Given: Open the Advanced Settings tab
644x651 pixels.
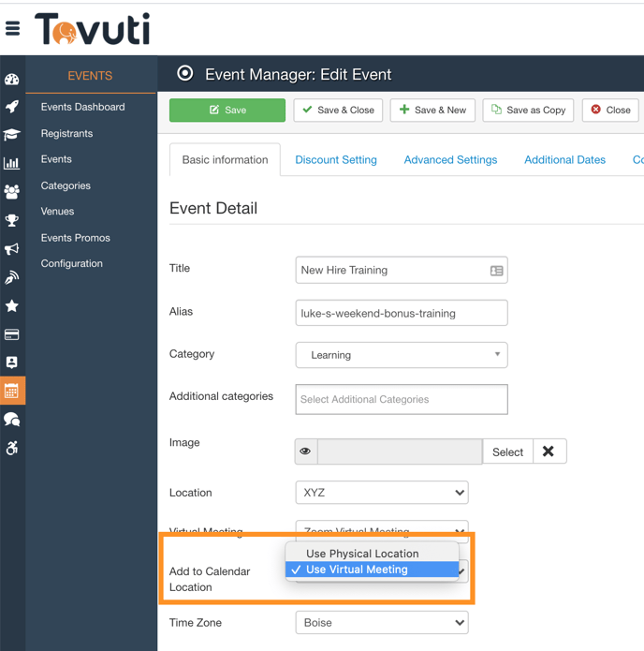Looking at the screenshot, I should pyautogui.click(x=450, y=160).
